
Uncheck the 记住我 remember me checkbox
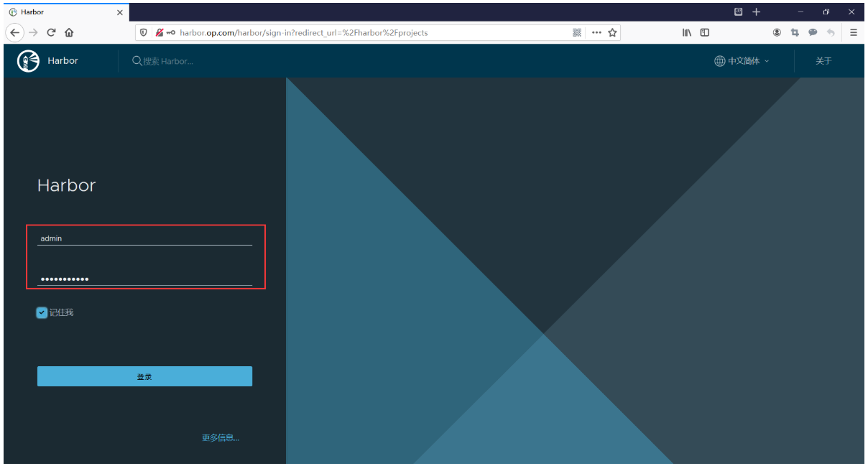click(42, 312)
